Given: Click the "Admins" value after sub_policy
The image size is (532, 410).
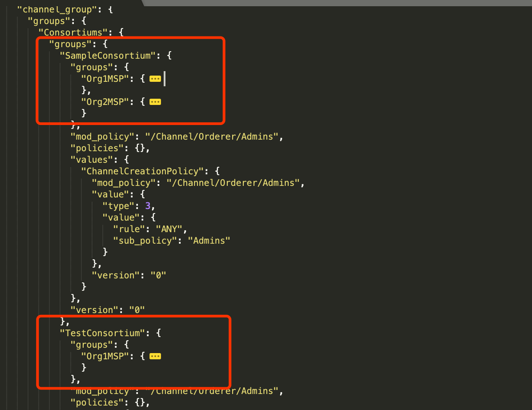Looking at the screenshot, I should (209, 241).
